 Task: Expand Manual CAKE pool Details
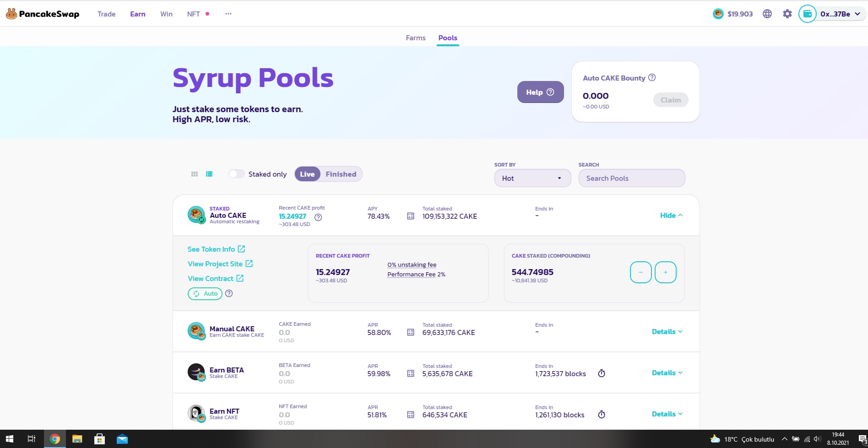pos(667,332)
